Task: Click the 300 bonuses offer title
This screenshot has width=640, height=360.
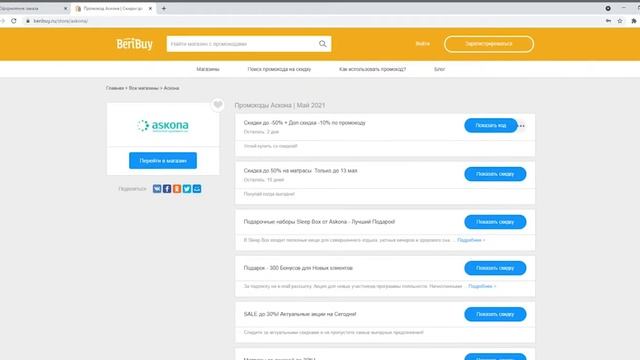Action: tap(298, 268)
